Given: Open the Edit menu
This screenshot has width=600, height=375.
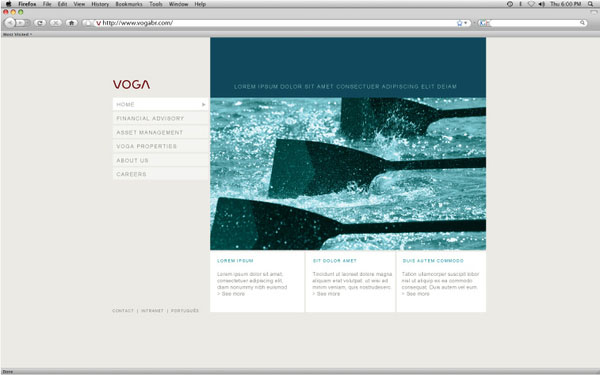Looking at the screenshot, I should [62, 4].
